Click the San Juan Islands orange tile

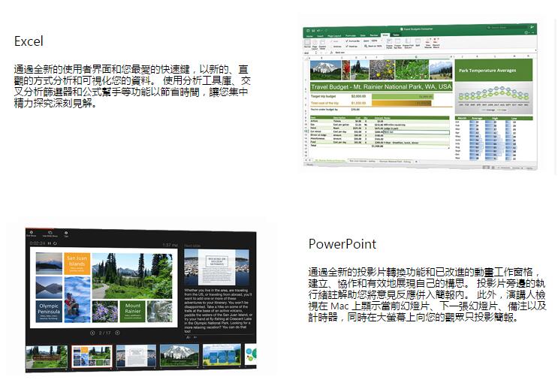click(x=77, y=264)
